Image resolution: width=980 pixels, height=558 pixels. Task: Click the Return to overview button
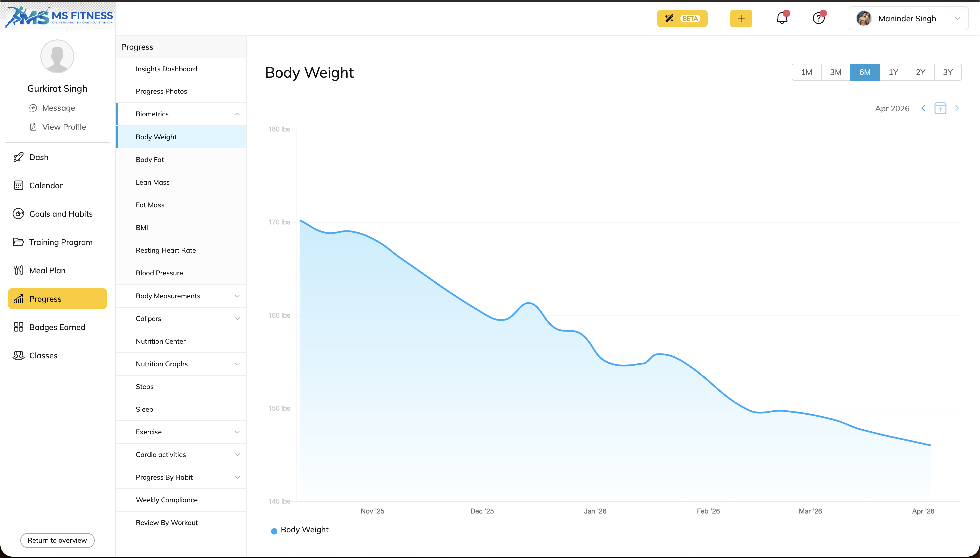click(57, 540)
